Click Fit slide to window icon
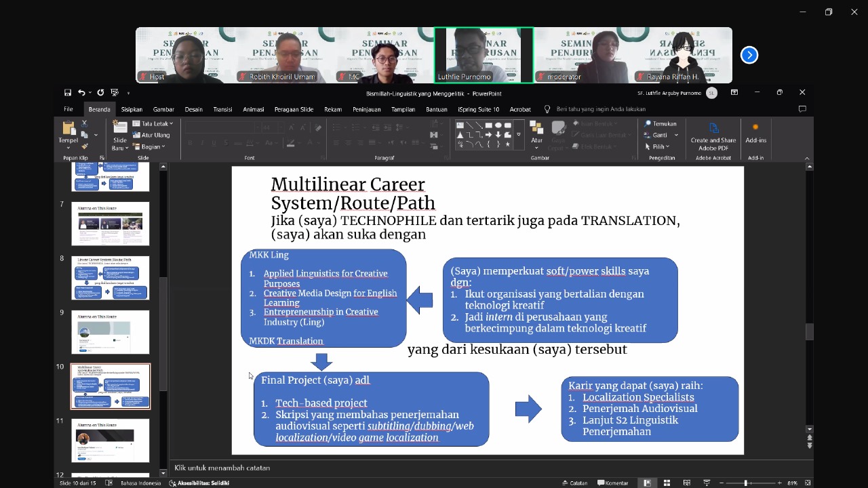The height and width of the screenshot is (488, 868). pyautogui.click(x=808, y=483)
